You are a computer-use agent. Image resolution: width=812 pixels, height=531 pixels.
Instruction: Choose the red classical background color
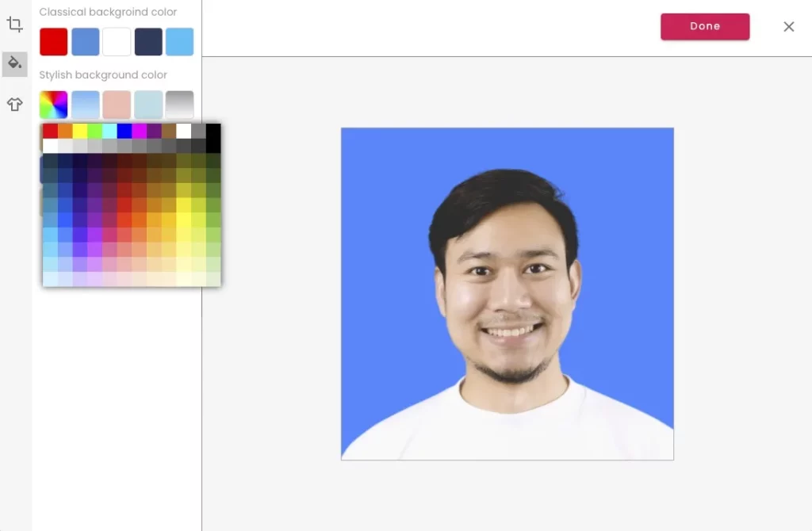(53, 41)
